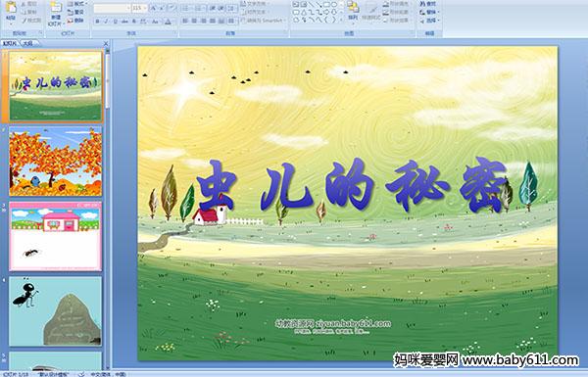Click the font color button
The image size is (588, 377).
168,22
